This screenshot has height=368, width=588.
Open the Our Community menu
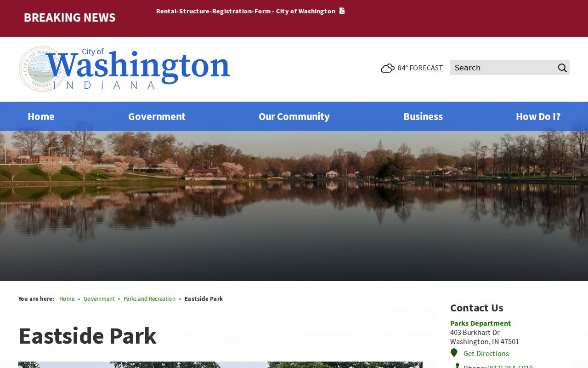click(294, 116)
